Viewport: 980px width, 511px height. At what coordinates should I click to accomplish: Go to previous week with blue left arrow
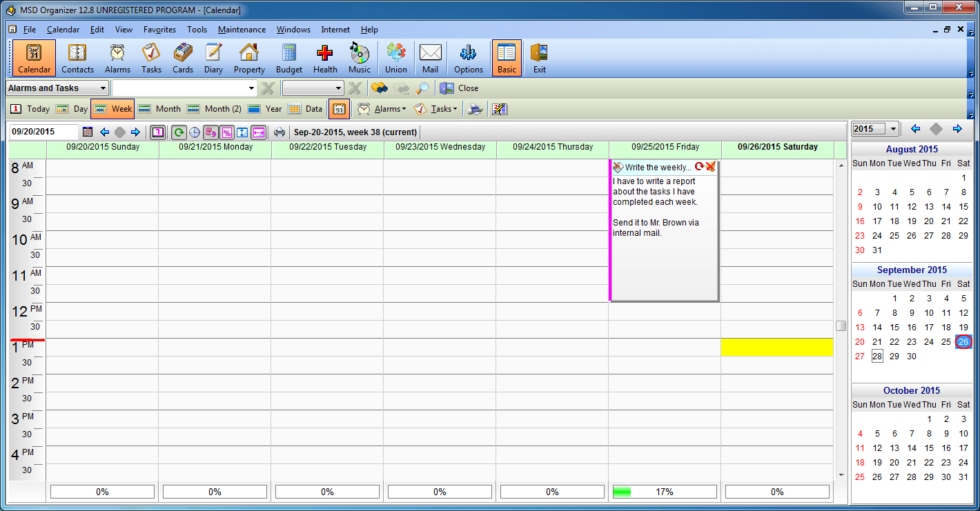105,132
